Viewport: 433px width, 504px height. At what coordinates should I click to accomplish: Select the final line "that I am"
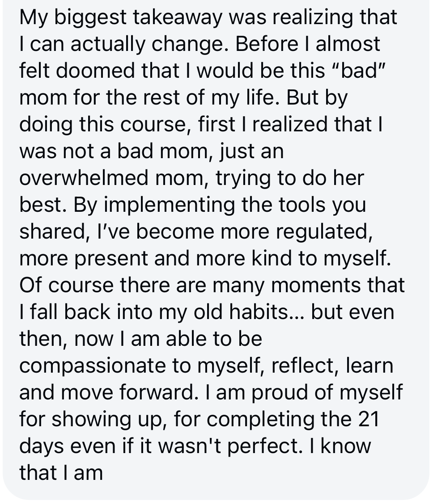pos(61,473)
